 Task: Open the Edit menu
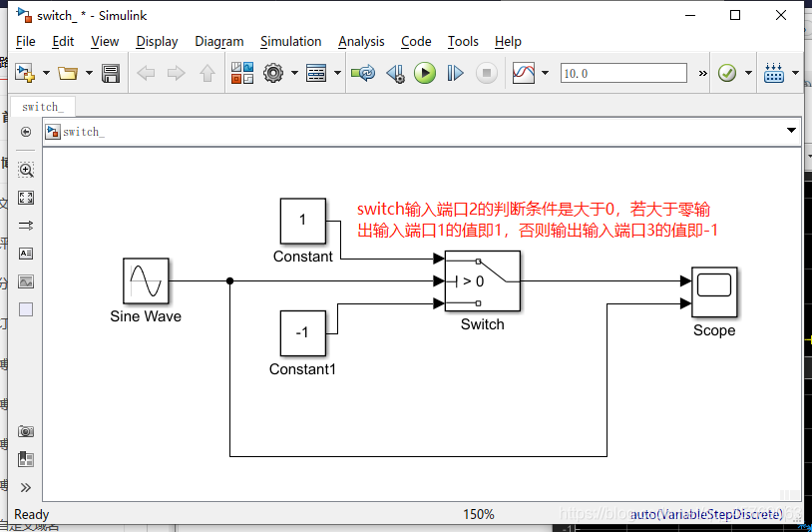[x=63, y=42]
